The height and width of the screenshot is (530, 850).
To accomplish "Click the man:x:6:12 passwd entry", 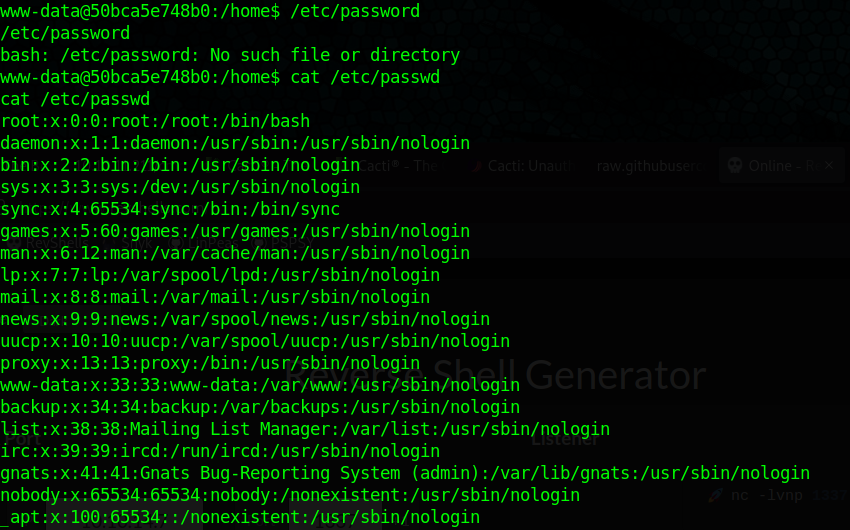I will [235, 253].
